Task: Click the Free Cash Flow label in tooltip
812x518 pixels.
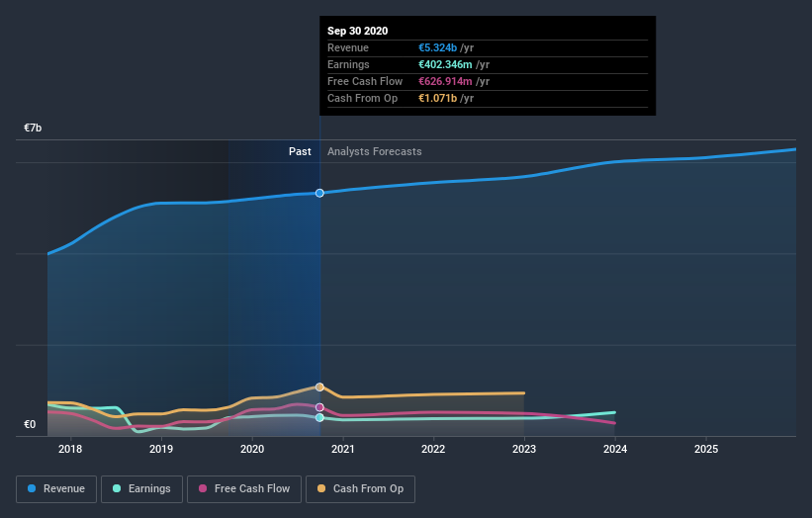Action: pyautogui.click(x=365, y=81)
